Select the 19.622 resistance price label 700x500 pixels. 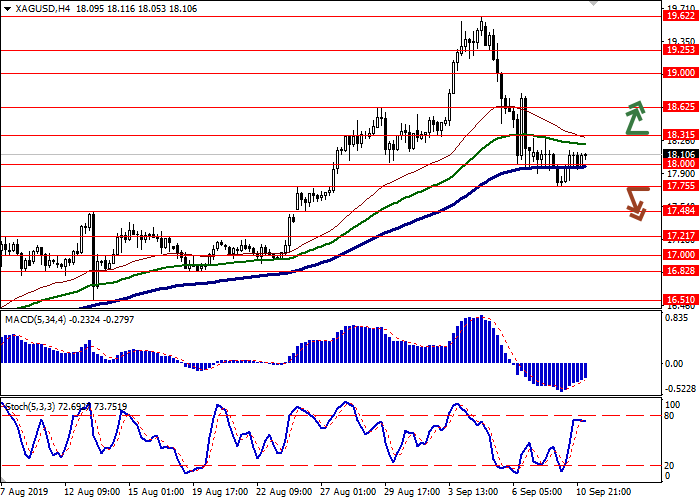pos(680,16)
